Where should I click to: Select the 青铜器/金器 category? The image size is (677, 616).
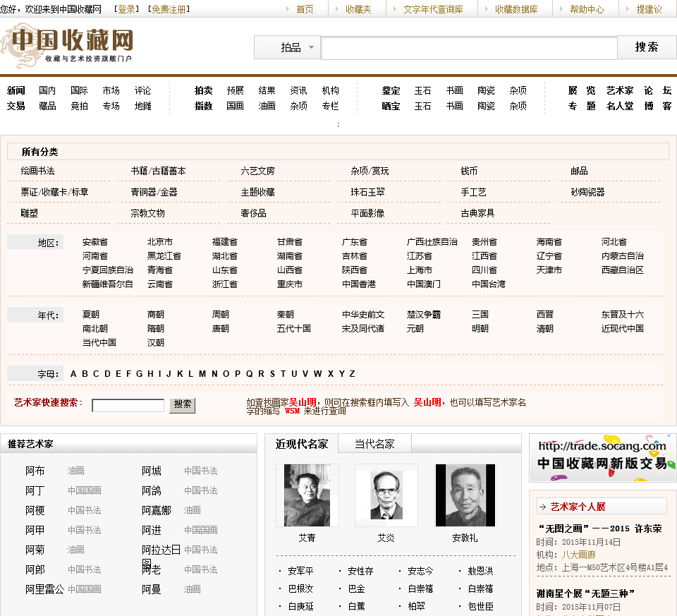tap(154, 192)
